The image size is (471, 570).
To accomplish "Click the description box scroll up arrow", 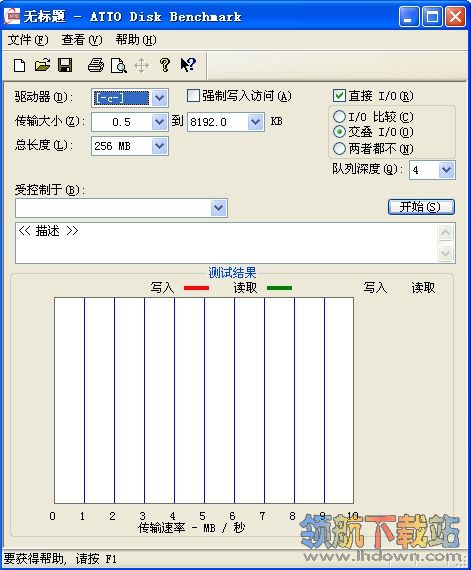I will pyautogui.click(x=446, y=233).
